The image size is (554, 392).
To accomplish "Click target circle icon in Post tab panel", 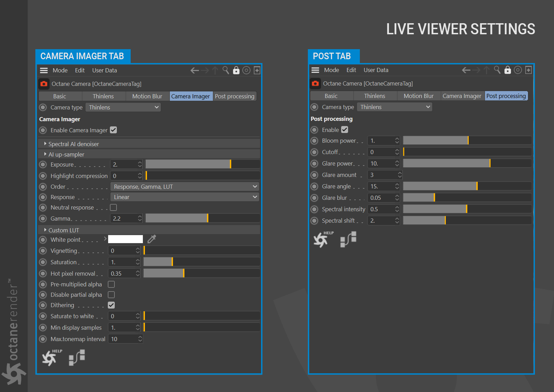I will (518, 70).
